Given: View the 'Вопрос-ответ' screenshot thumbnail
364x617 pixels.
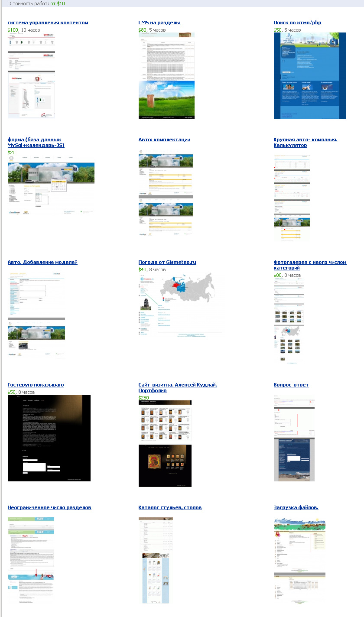Looking at the screenshot, I should coord(294,438).
